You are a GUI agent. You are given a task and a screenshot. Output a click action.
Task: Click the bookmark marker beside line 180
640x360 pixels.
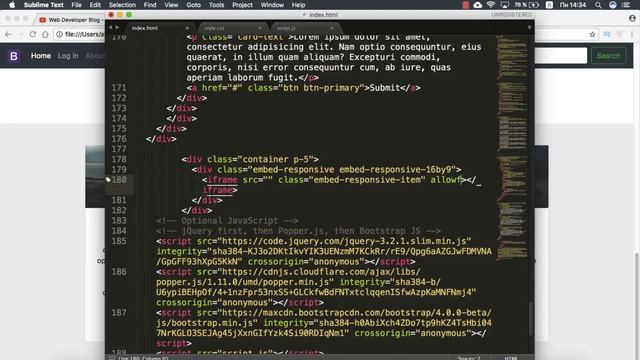[108, 179]
